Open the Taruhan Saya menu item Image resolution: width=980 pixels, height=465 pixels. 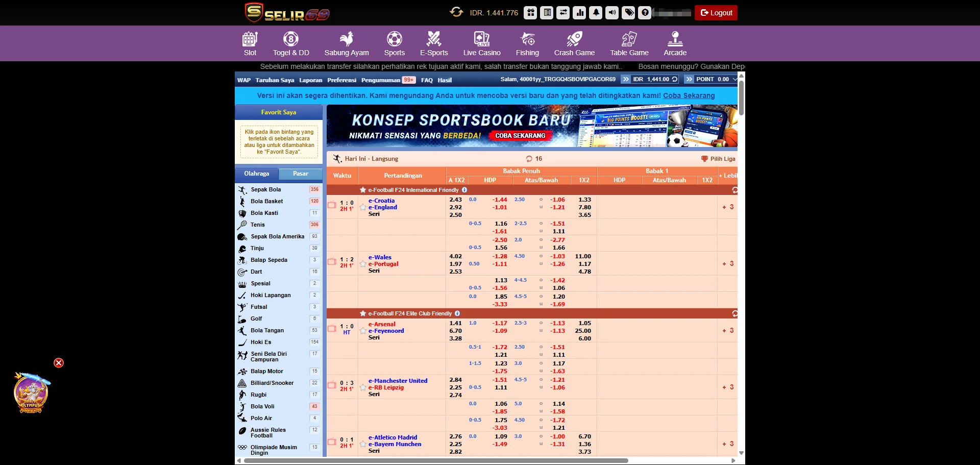275,80
